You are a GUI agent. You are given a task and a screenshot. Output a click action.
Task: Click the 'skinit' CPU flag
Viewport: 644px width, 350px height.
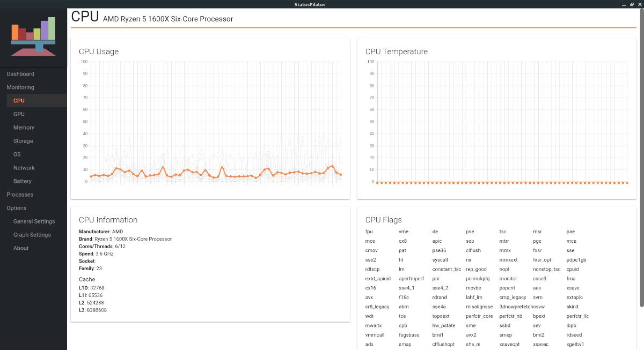pyautogui.click(x=573, y=307)
